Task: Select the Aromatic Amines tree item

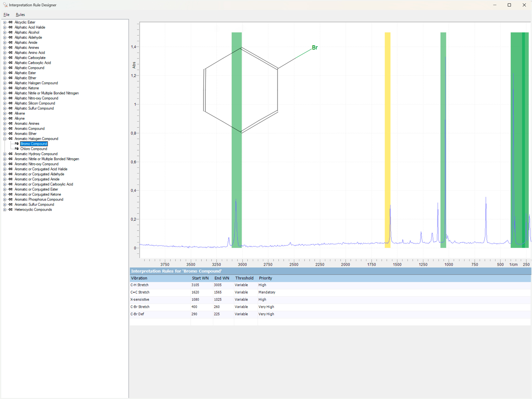Action: [27, 123]
